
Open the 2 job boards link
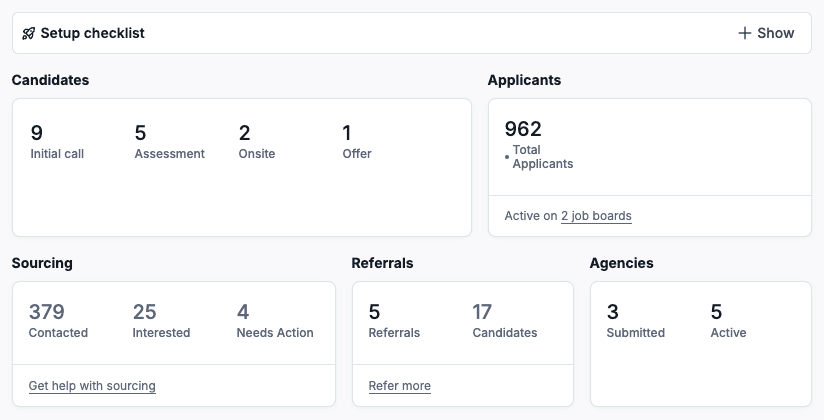596,216
